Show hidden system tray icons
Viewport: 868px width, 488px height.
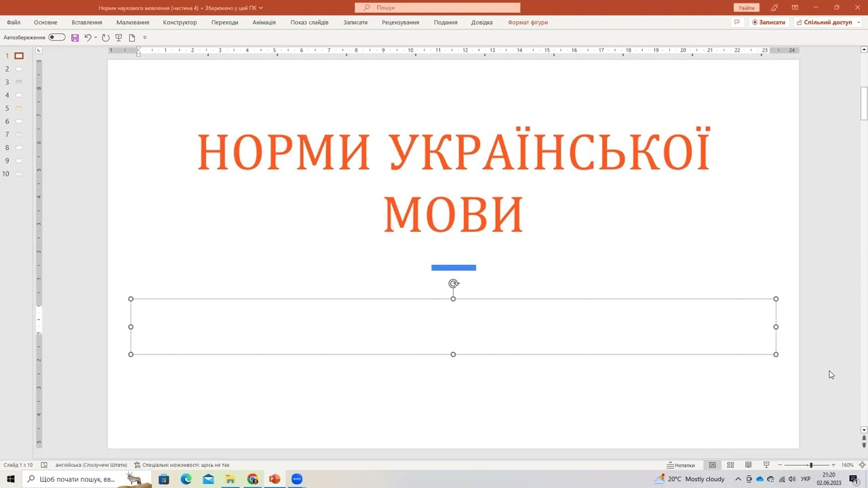click(x=738, y=479)
